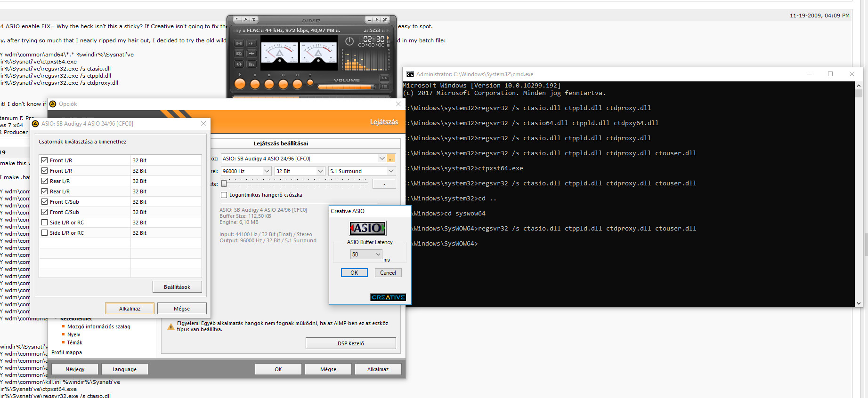Click cmd window title bar icon
The image size is (868, 398).
[x=410, y=74]
